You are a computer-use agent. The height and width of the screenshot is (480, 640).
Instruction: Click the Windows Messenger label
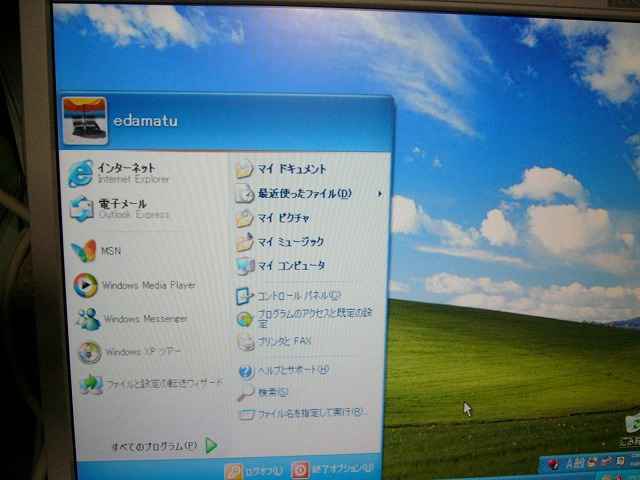[x=146, y=318]
